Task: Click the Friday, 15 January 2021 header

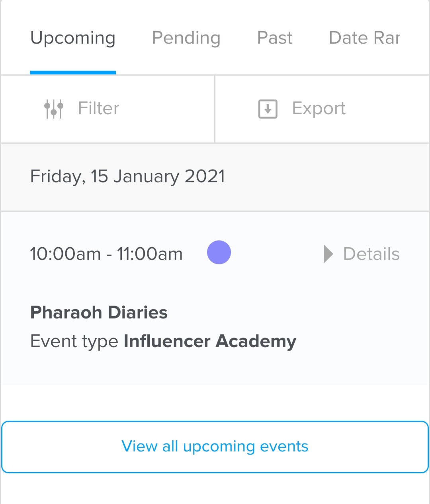Action: [127, 176]
